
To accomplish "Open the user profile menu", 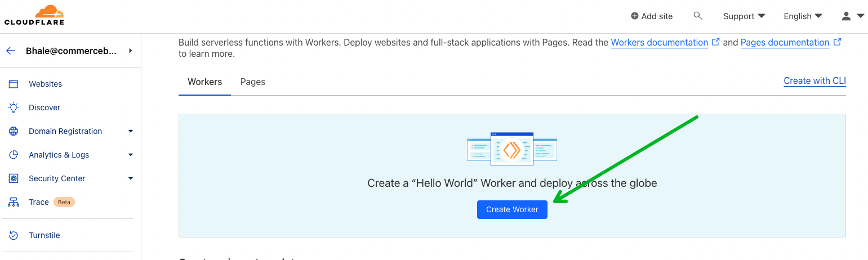I will point(853,16).
